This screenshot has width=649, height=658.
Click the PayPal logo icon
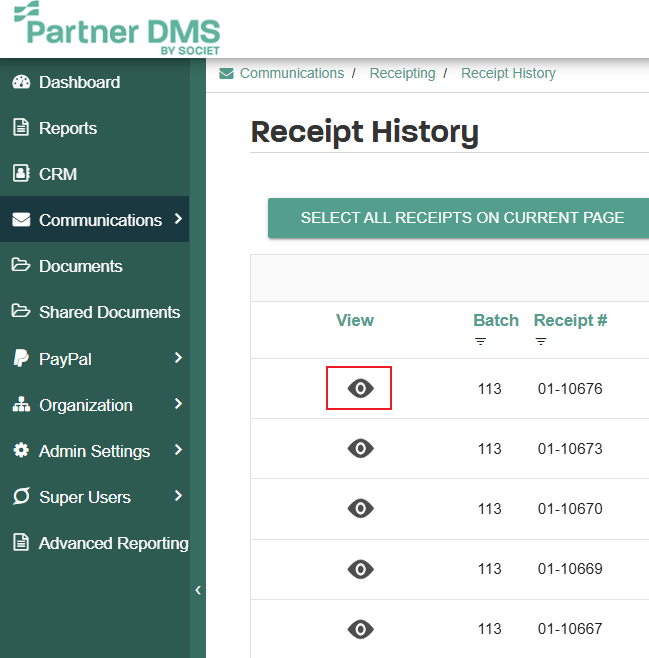click(x=21, y=358)
